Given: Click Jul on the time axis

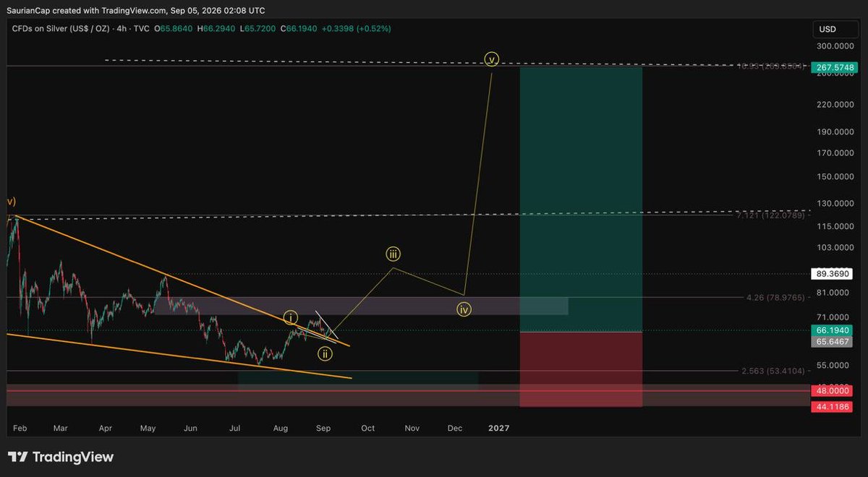Looking at the screenshot, I should click(x=235, y=429).
